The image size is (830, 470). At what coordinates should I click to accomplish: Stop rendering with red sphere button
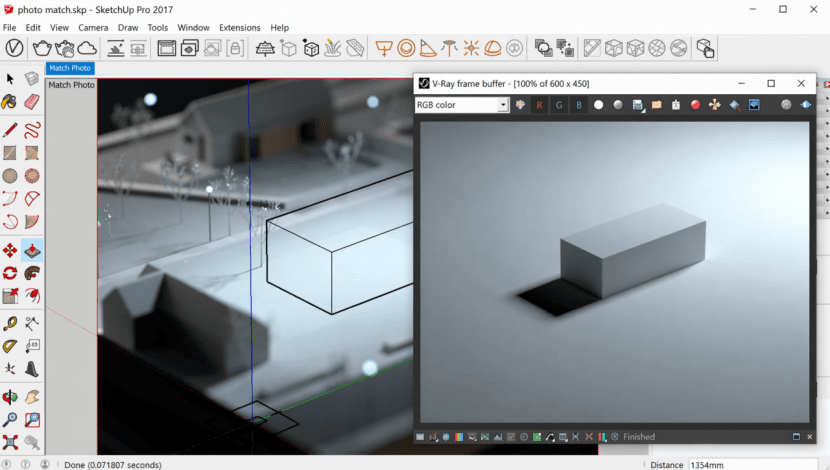695,105
